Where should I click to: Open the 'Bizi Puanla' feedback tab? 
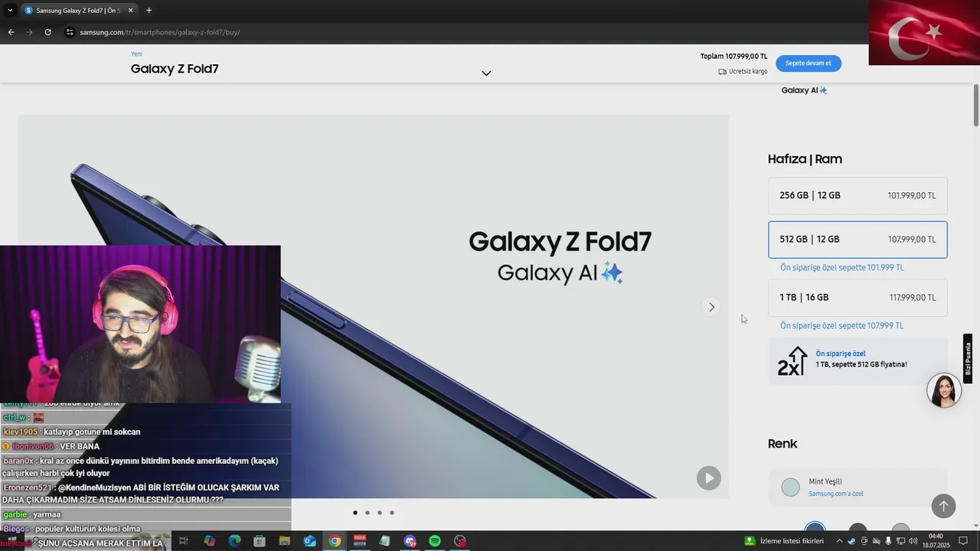pos(968,358)
